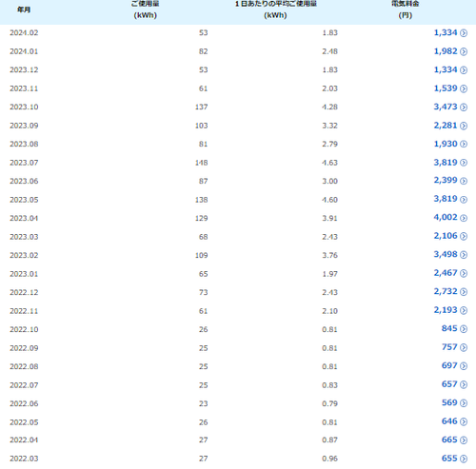The width and height of the screenshot is (476, 469).
Task: Select the arrow icon for the 2022.10 row
Action: (x=464, y=329)
